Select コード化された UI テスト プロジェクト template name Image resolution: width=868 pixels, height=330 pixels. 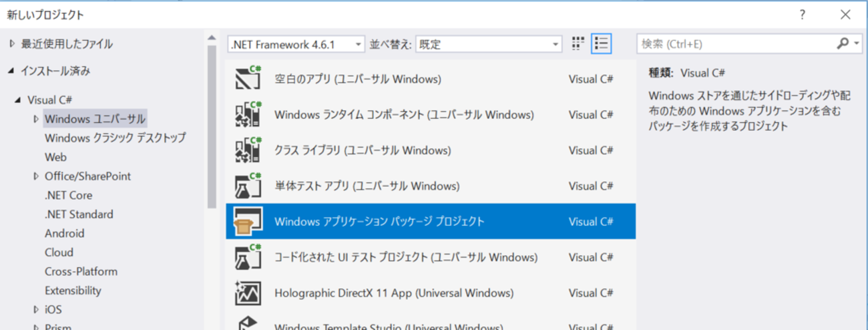tap(406, 257)
